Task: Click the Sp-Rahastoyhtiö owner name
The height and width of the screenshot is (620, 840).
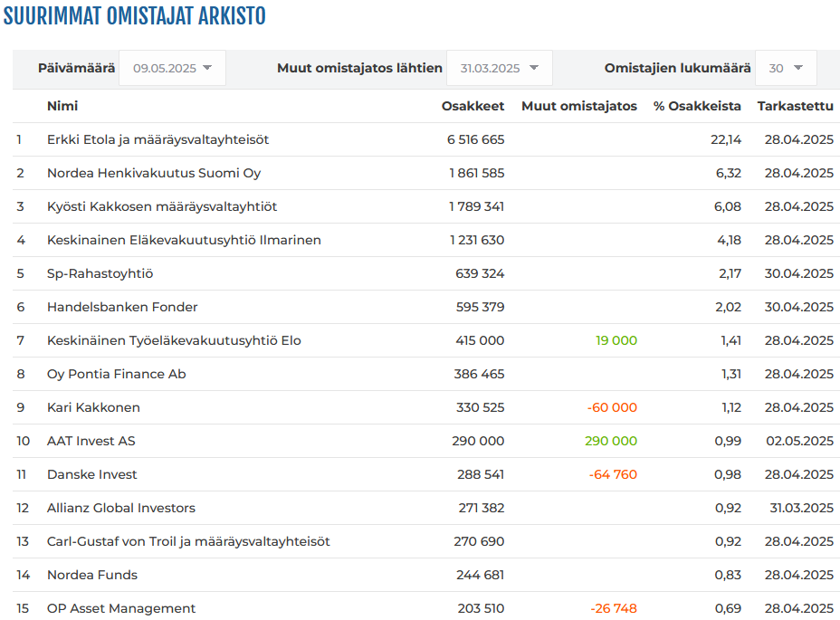Action: click(x=100, y=273)
